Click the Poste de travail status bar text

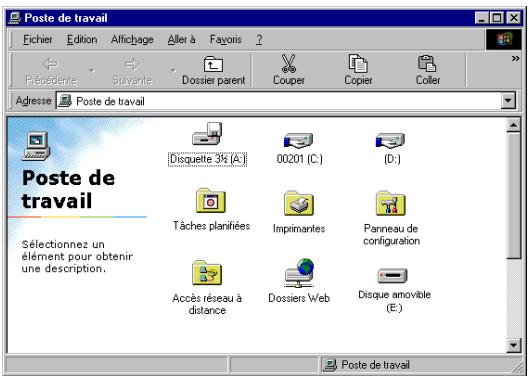[375, 365]
